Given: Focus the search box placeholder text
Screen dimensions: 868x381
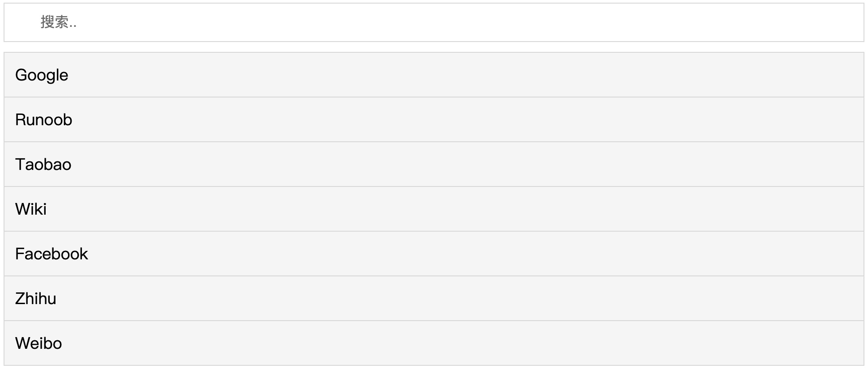Looking at the screenshot, I should coord(59,22).
